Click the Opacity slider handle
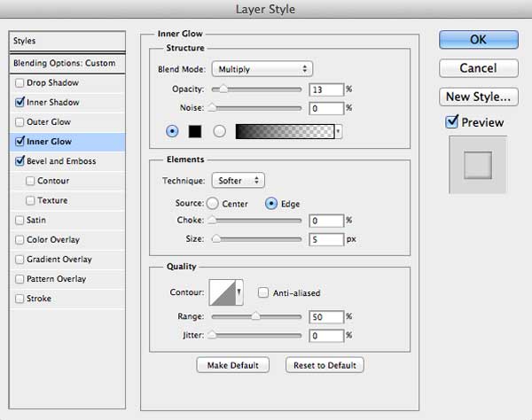Viewport: 532px width, 420px height. [x=223, y=89]
